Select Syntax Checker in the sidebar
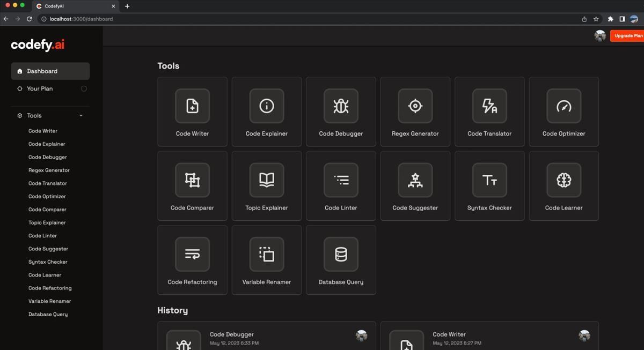The height and width of the screenshot is (350, 644). pyautogui.click(x=48, y=262)
